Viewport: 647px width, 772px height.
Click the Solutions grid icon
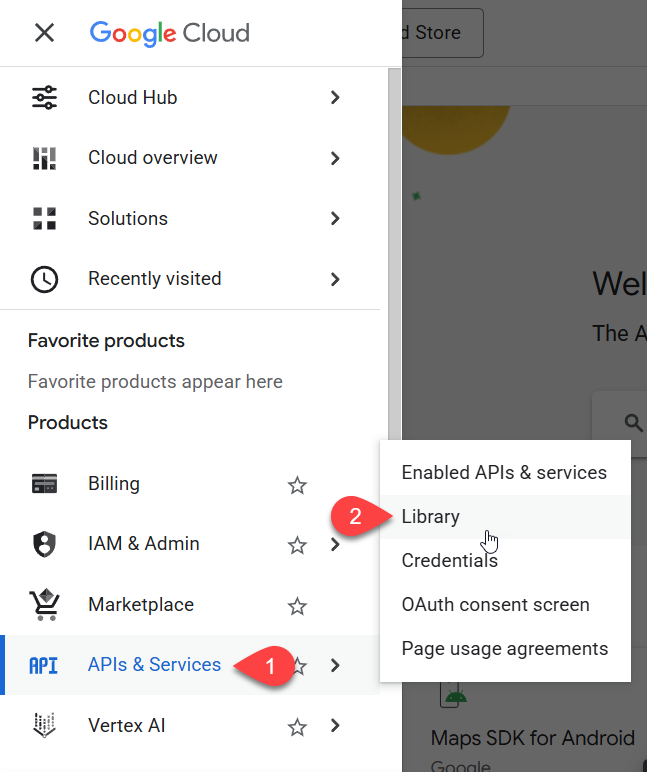click(44, 219)
